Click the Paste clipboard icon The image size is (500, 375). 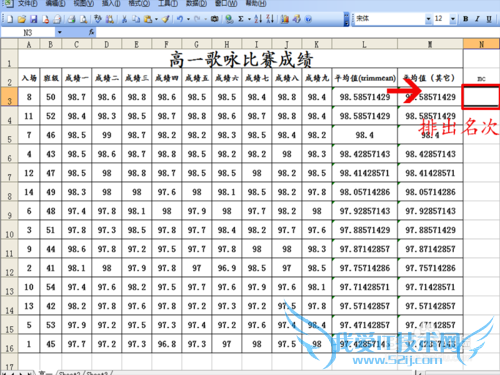(148, 19)
